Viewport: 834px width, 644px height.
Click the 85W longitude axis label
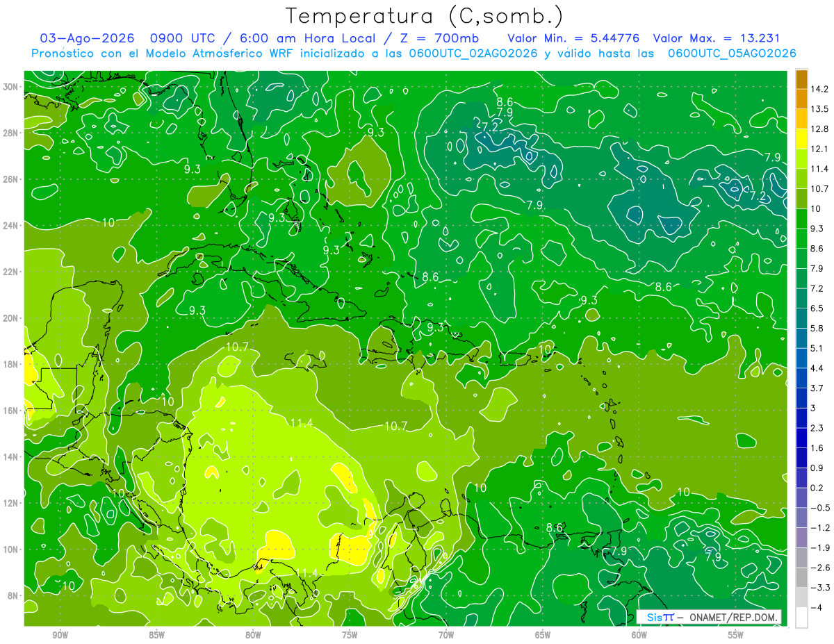(x=156, y=635)
